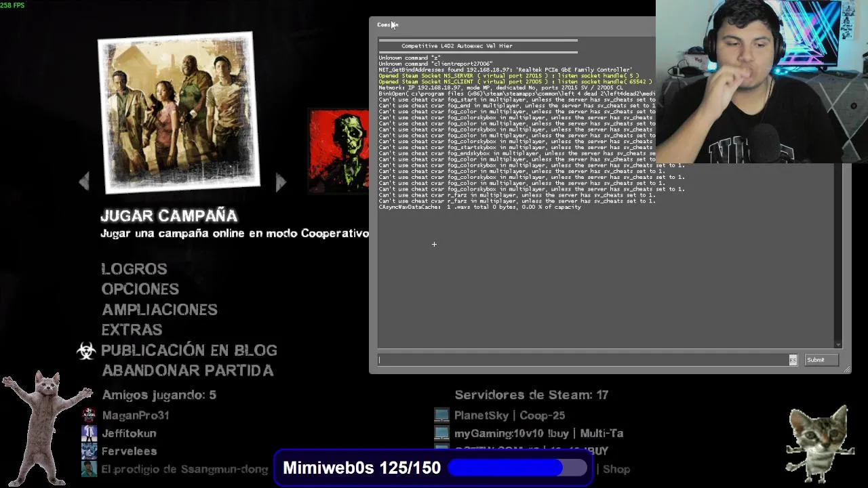
Task: Click the console Submit button
Action: tap(821, 360)
